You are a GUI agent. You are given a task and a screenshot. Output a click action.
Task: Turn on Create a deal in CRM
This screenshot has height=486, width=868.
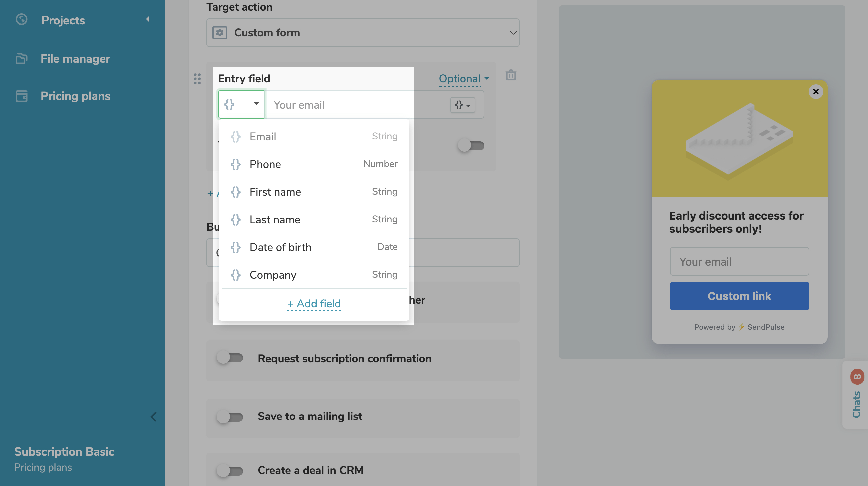point(230,470)
